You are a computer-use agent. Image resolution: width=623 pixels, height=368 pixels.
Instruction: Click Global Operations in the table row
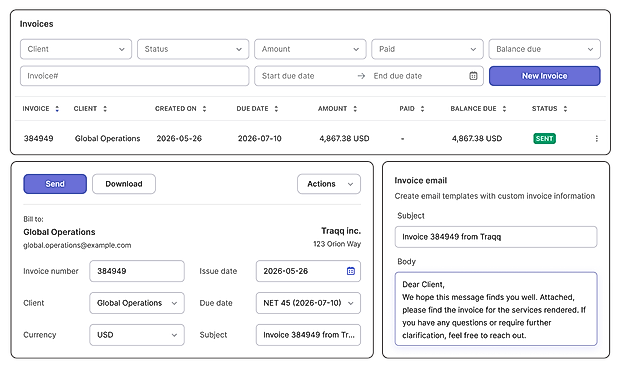pos(108,139)
